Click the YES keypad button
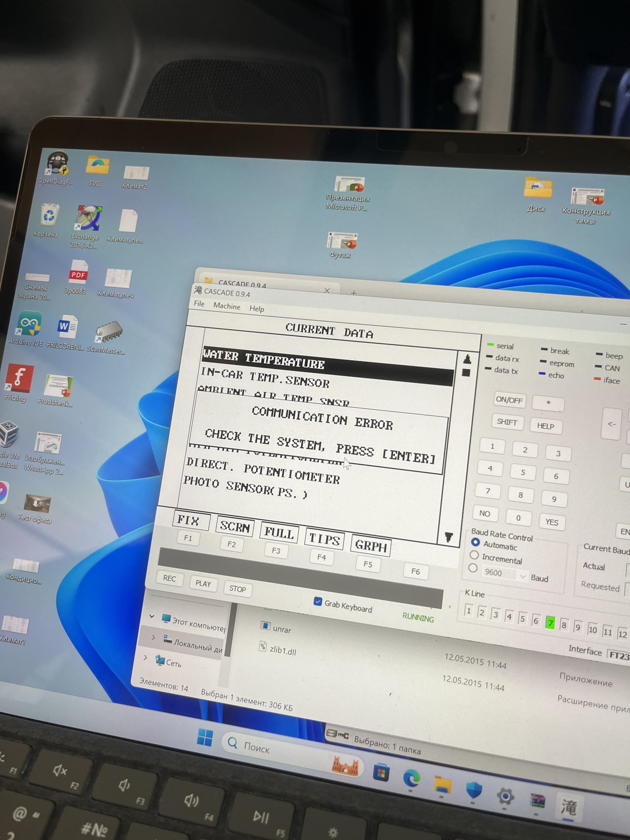This screenshot has height=840, width=630. pyautogui.click(x=552, y=522)
